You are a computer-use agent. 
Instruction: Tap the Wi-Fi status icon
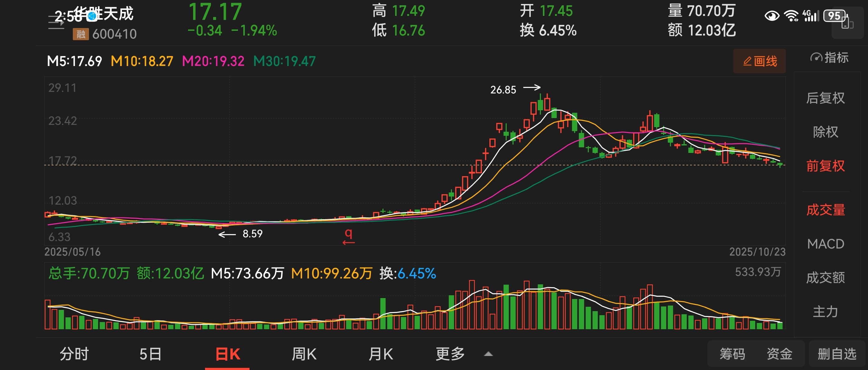point(791,16)
